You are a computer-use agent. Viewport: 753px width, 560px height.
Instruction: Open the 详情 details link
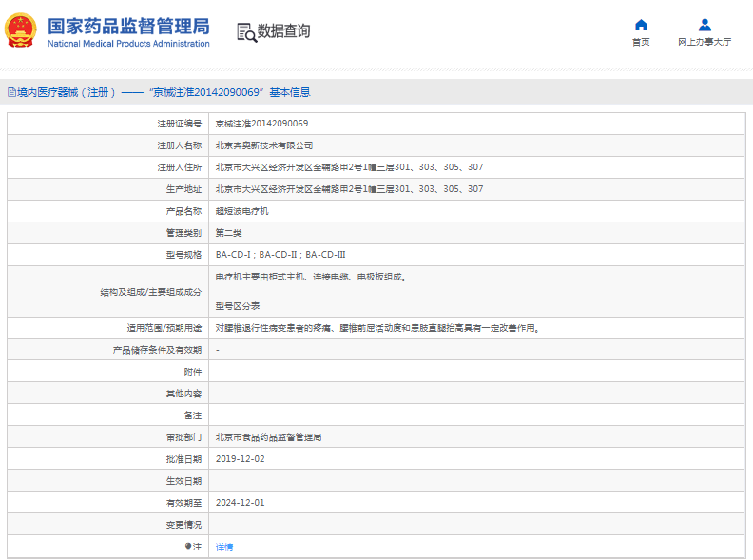[224, 548]
